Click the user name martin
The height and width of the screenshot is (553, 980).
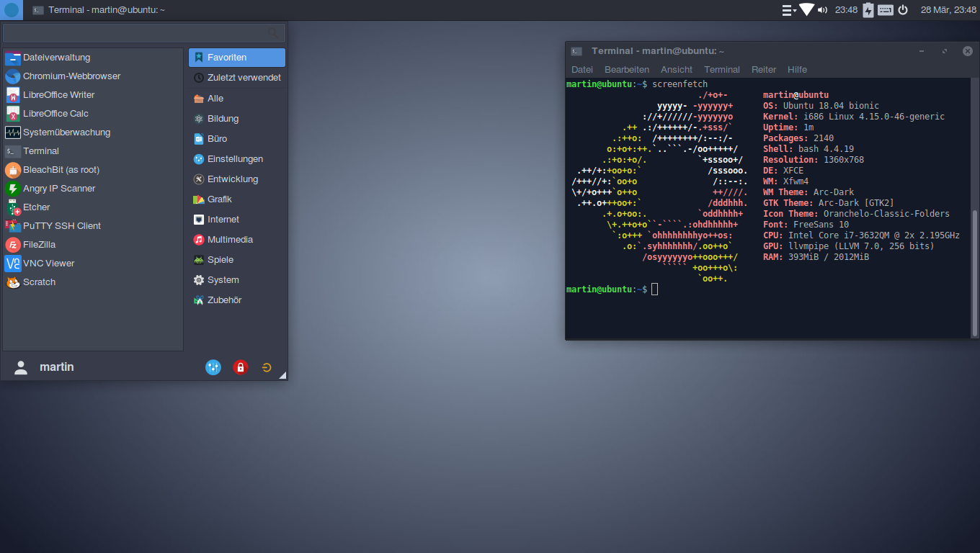click(x=57, y=367)
